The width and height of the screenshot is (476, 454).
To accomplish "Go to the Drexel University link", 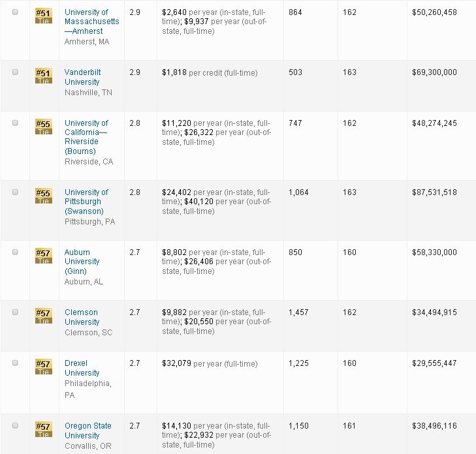I will (82, 368).
